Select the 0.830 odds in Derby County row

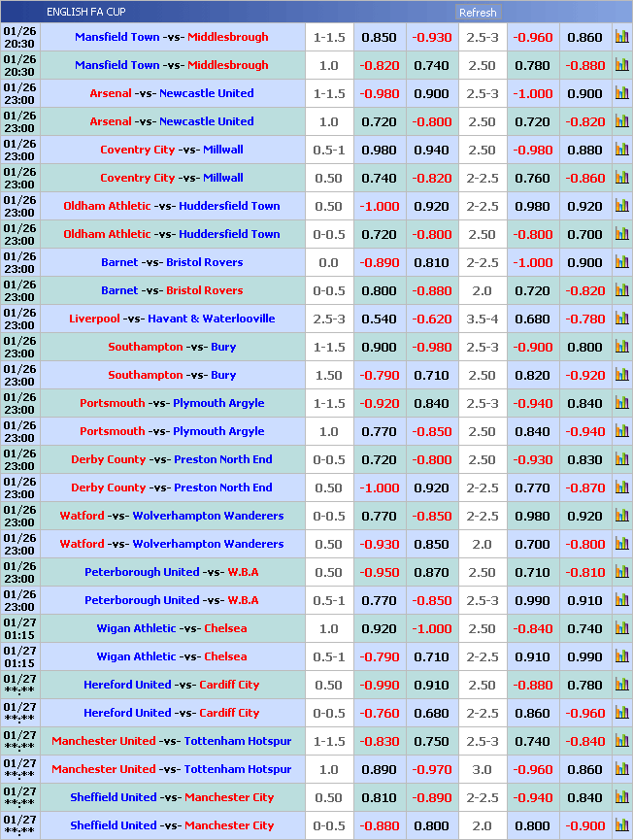(584, 459)
